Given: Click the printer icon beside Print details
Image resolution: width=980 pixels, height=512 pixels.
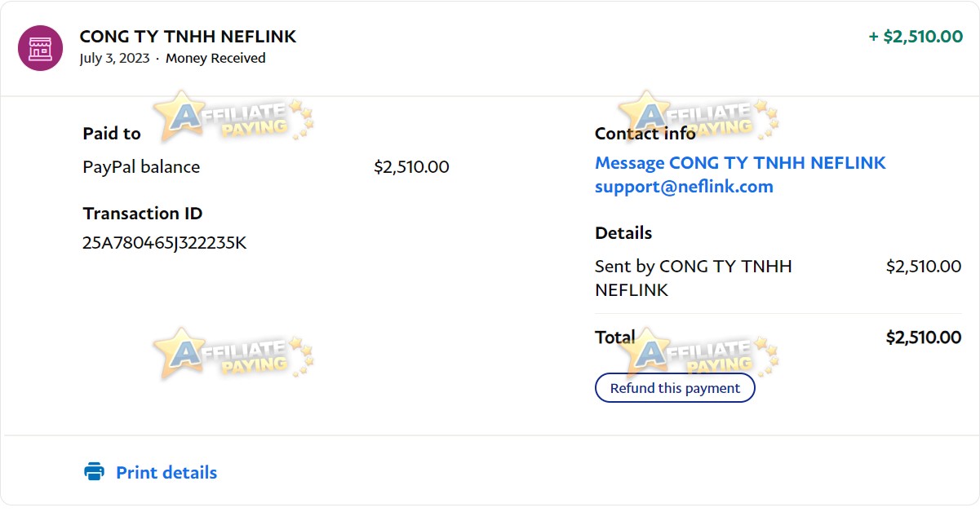Looking at the screenshot, I should (95, 472).
